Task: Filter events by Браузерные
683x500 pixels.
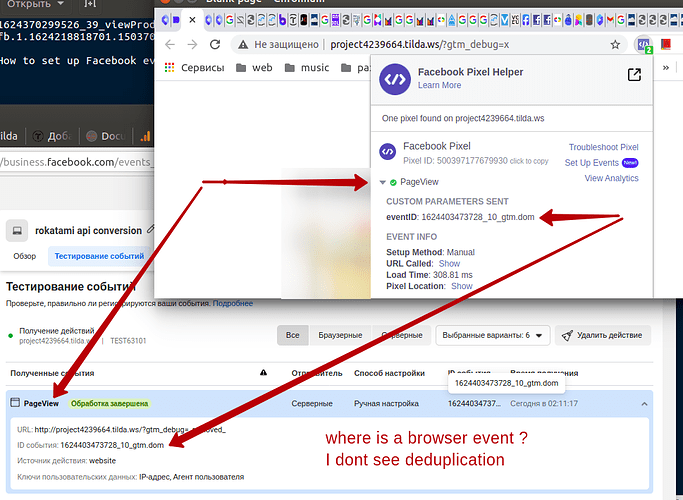Action: click(340, 335)
